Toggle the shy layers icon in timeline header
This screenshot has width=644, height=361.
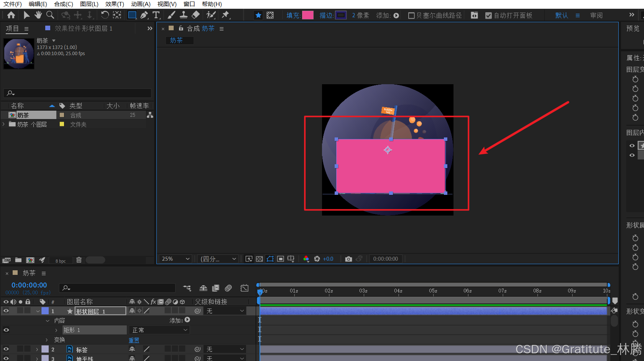tap(203, 288)
